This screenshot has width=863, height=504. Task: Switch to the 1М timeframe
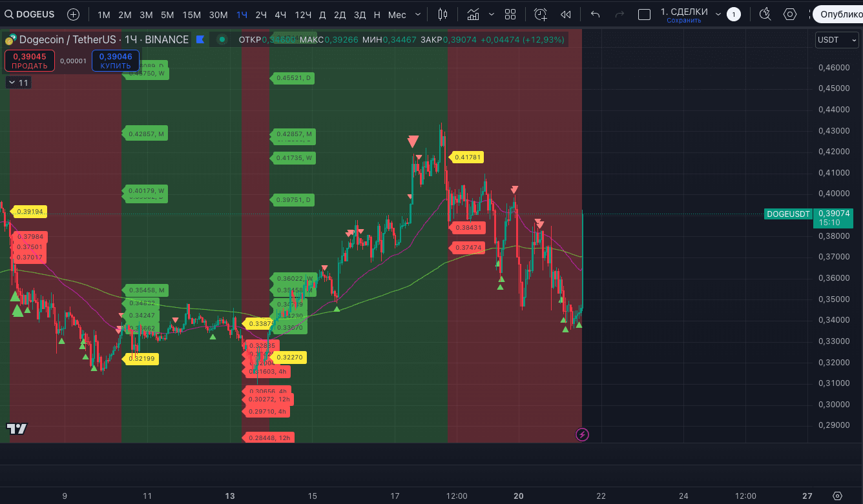click(x=104, y=14)
